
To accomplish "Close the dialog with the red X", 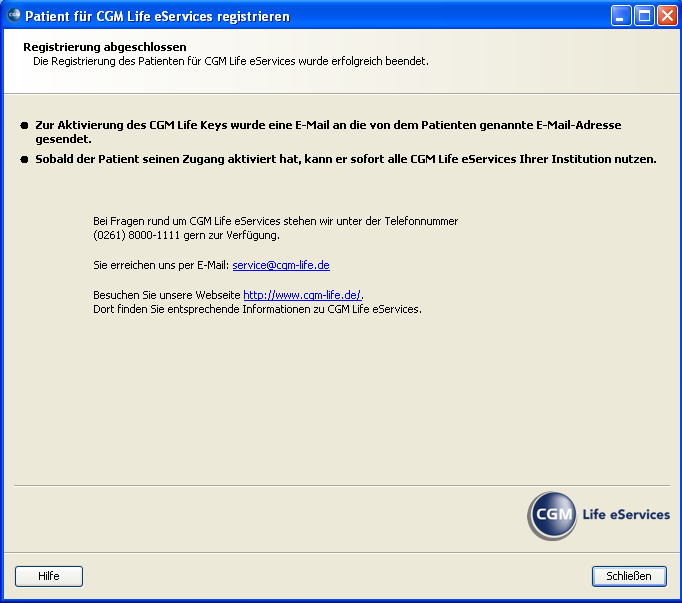I will [667, 16].
